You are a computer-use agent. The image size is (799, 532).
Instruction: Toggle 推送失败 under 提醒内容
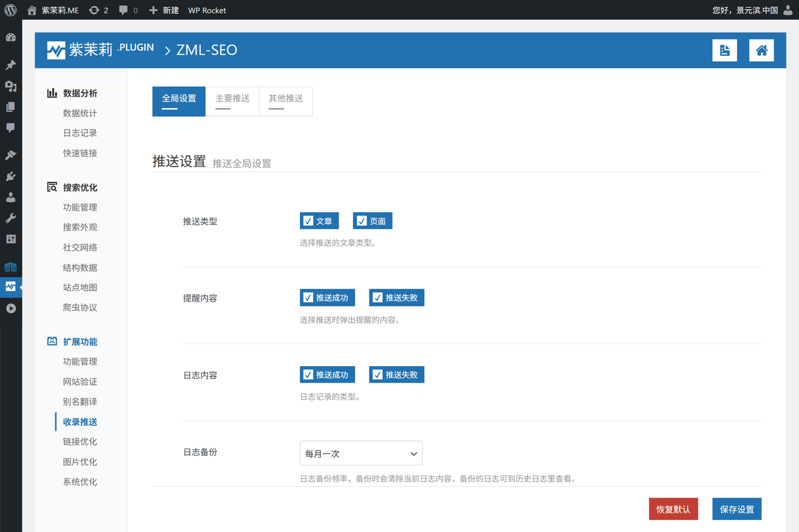tap(396, 298)
